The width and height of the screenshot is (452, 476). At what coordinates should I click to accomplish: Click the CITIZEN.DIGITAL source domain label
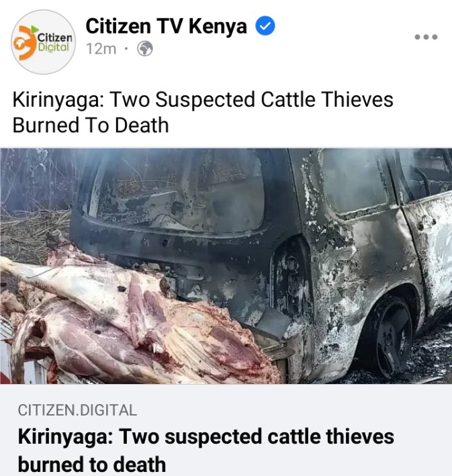click(77, 410)
